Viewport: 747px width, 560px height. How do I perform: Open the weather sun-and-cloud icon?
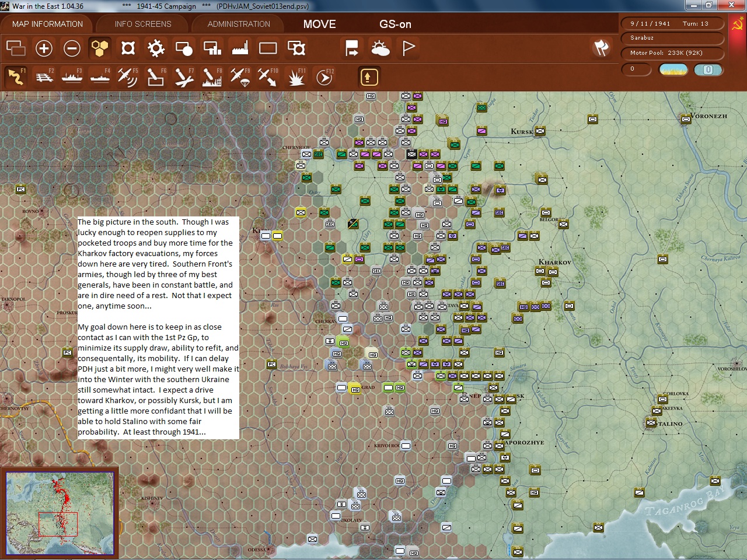(x=381, y=48)
